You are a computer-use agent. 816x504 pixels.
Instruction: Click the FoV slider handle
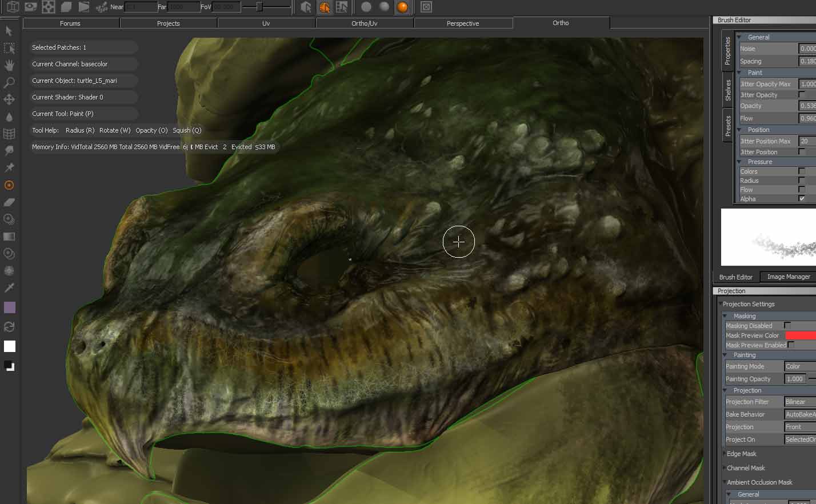259,7
